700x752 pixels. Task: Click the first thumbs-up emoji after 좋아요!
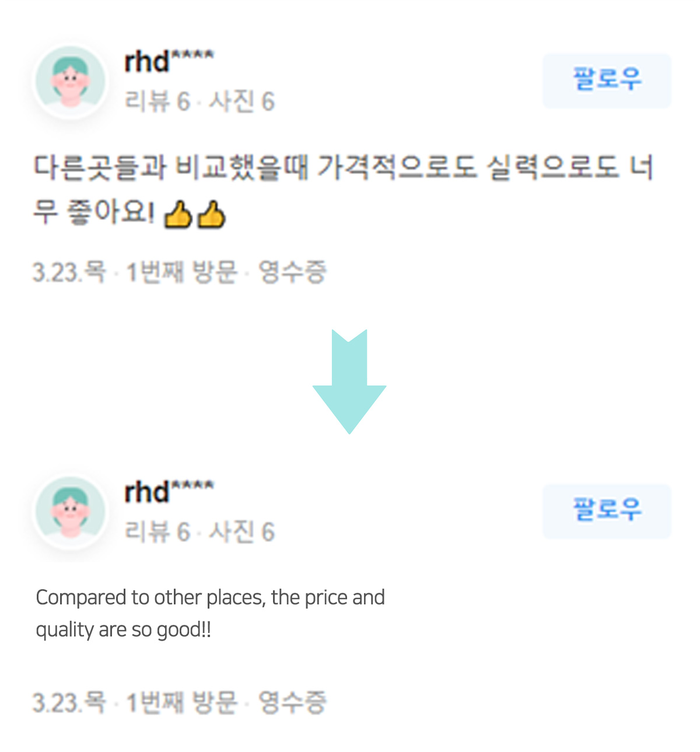pyautogui.click(x=178, y=214)
